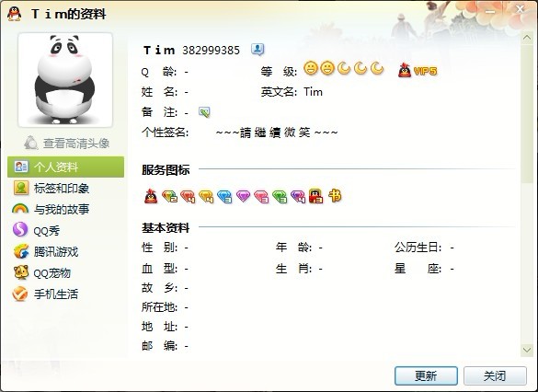Click the VIP5 membership badge
The image size is (538, 392).
(x=418, y=70)
